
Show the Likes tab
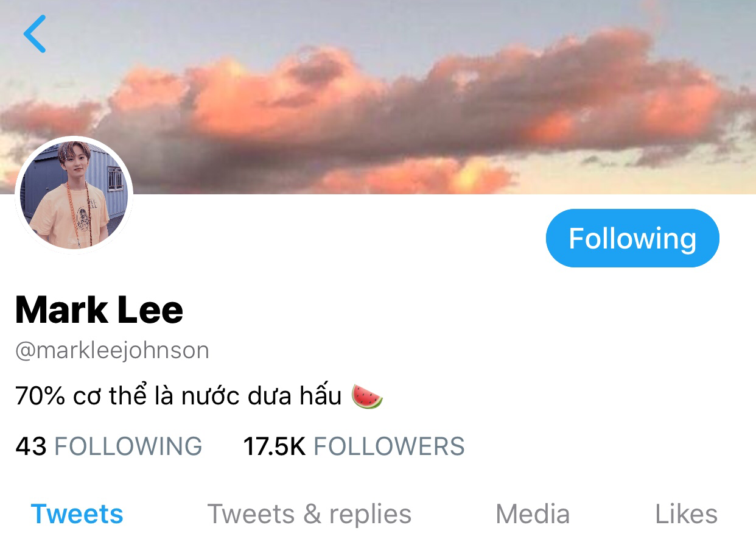point(686,514)
